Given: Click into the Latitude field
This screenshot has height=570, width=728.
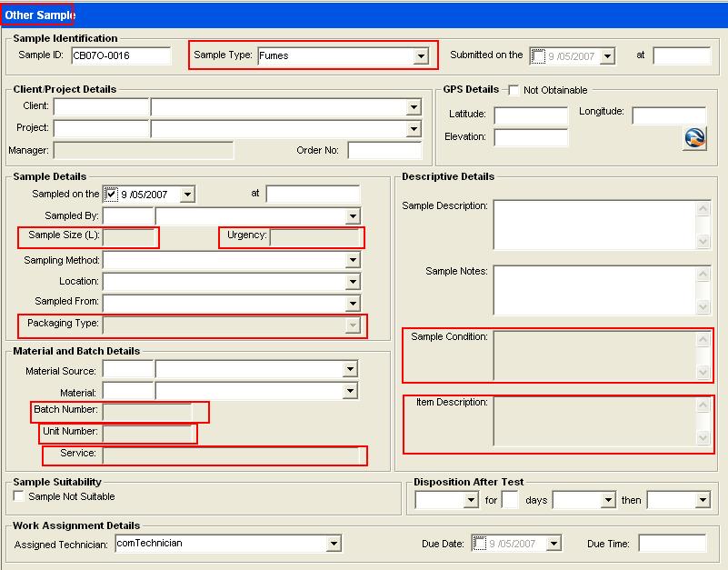Looking at the screenshot, I should [531, 115].
